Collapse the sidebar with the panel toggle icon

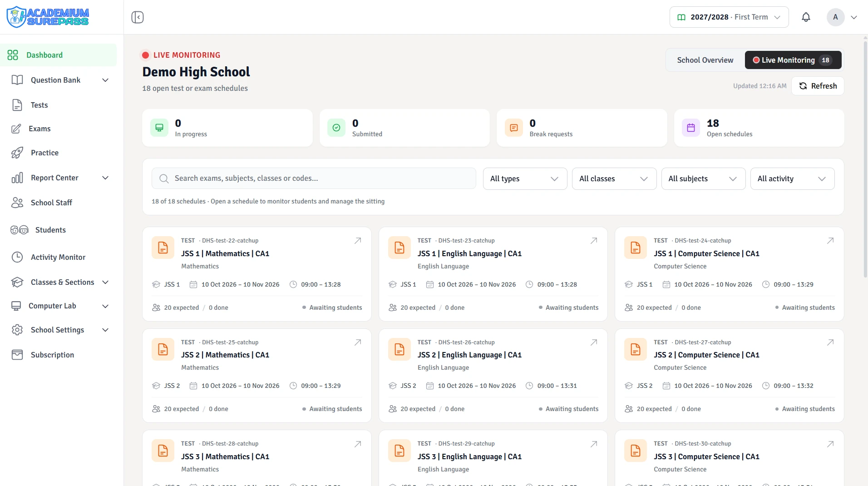tap(138, 17)
